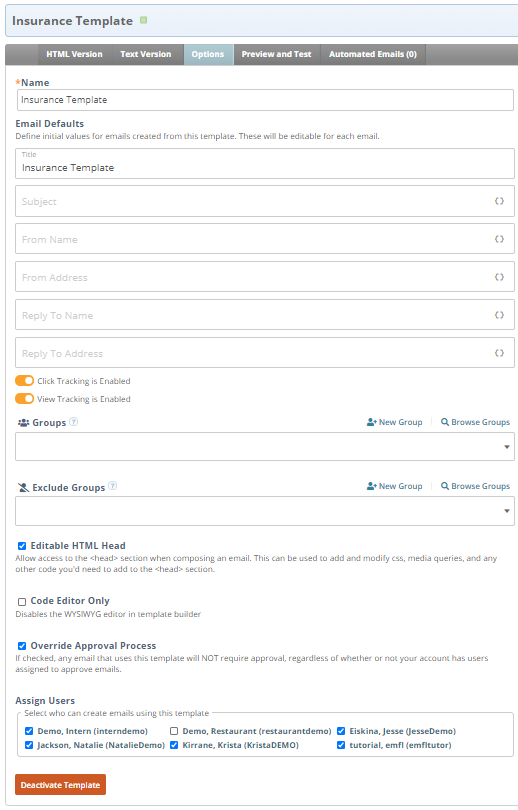Click the braces icon in From Name field
Viewport: 518px width, 810px height.
click(x=499, y=239)
